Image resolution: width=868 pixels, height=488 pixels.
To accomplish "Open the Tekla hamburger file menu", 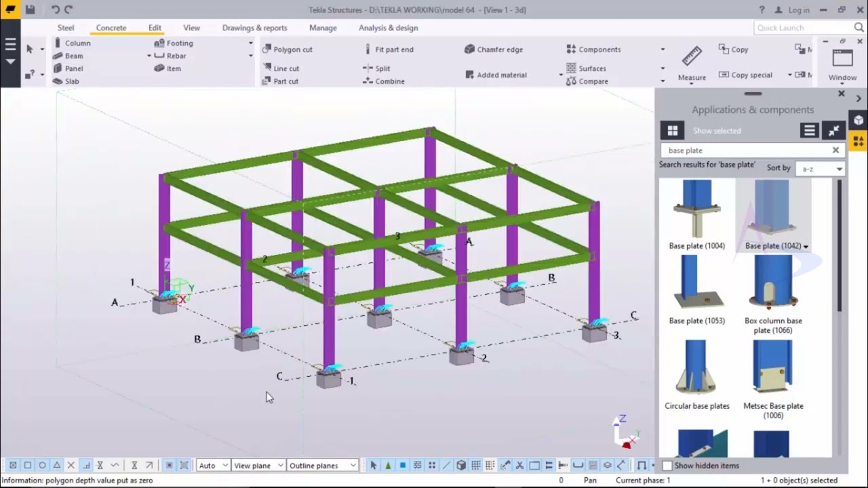I will [x=10, y=45].
